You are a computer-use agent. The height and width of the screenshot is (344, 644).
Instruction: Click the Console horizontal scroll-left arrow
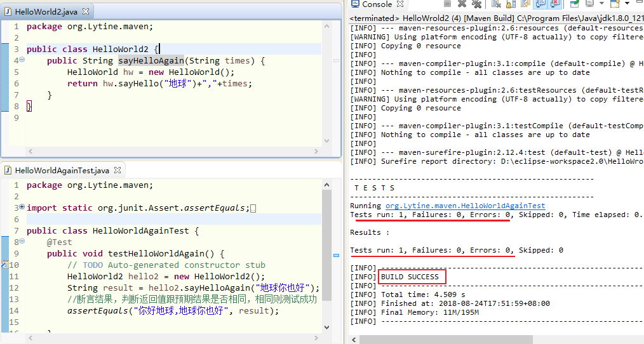click(x=354, y=340)
